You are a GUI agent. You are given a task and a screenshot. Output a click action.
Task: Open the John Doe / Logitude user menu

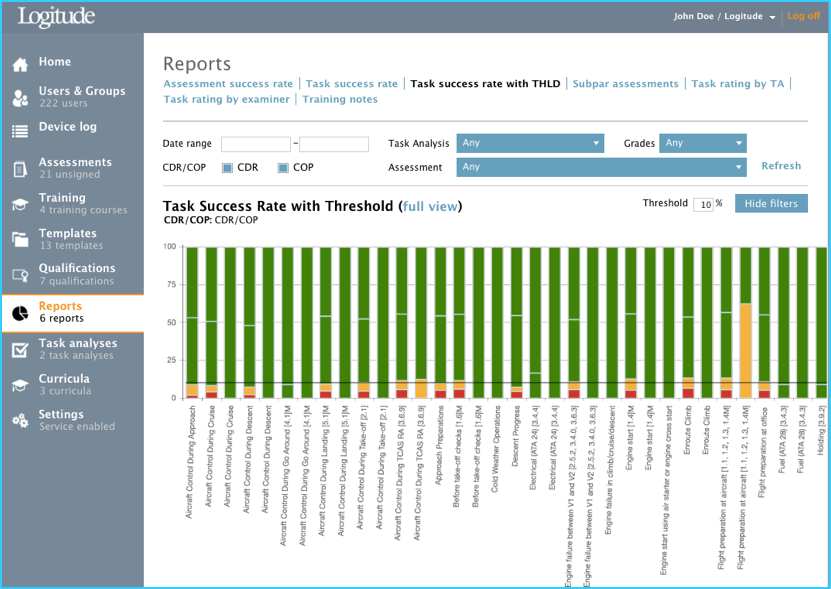click(x=724, y=16)
